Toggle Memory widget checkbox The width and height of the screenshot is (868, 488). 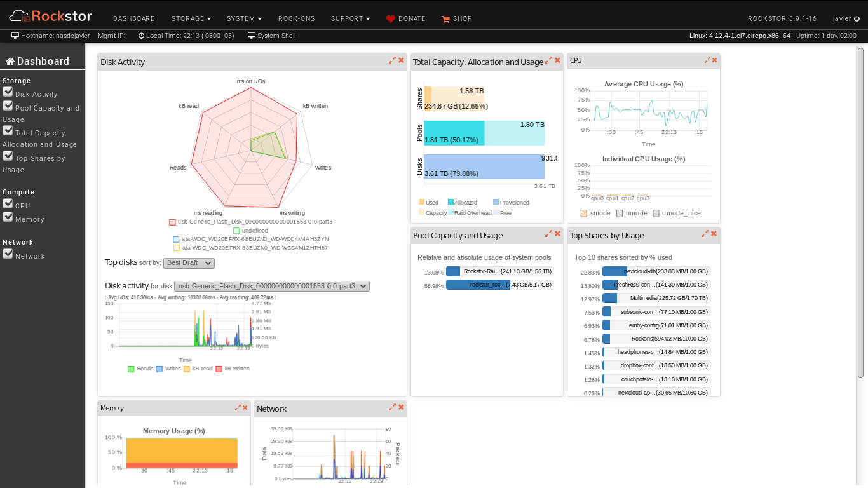point(8,217)
